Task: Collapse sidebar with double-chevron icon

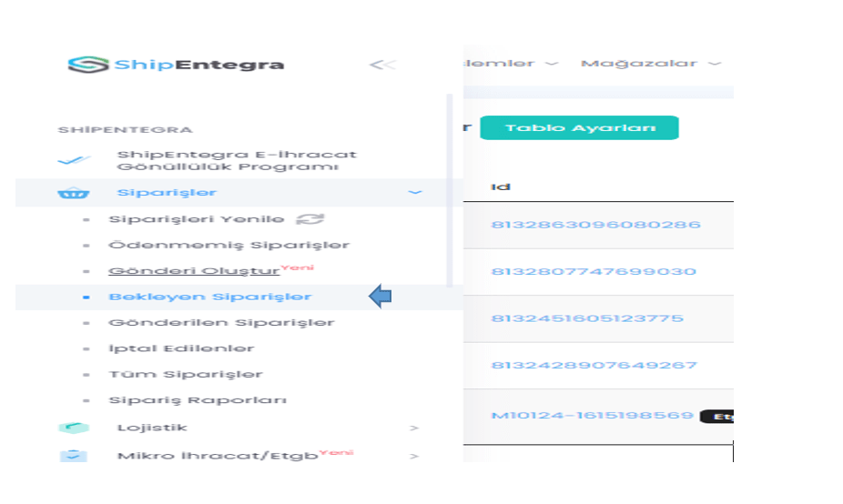Action: coord(382,65)
